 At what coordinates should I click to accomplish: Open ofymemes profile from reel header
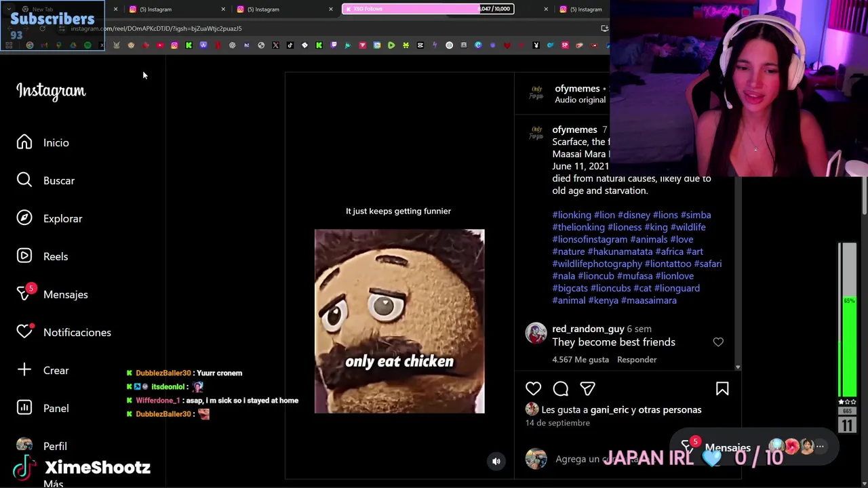tap(577, 88)
